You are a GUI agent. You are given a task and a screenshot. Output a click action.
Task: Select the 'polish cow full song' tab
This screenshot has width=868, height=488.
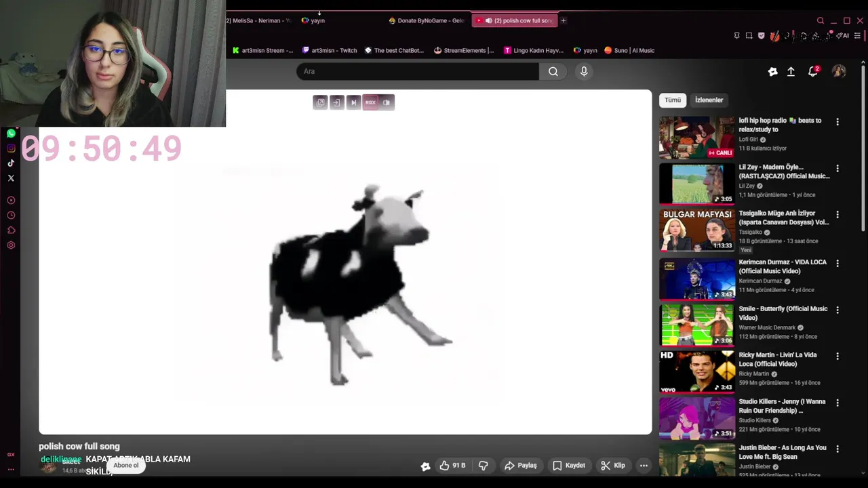point(515,20)
